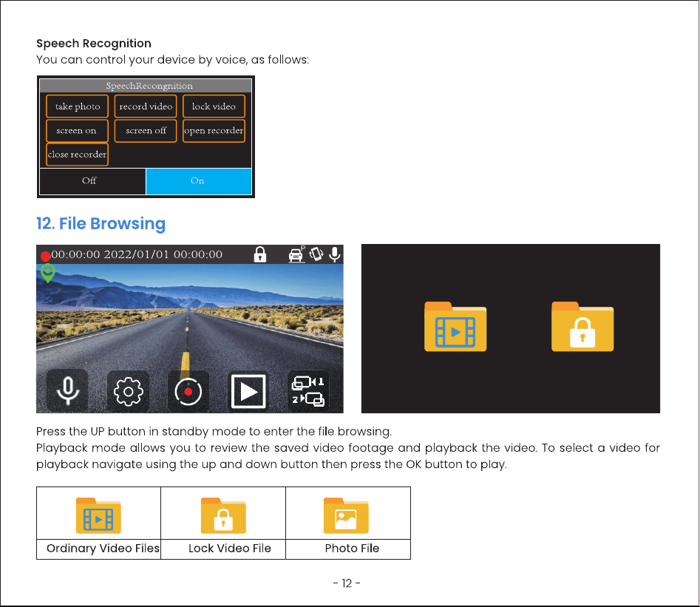The image size is (700, 607).
Task: Open the settings gear on dashcam screen
Action: tap(128, 391)
